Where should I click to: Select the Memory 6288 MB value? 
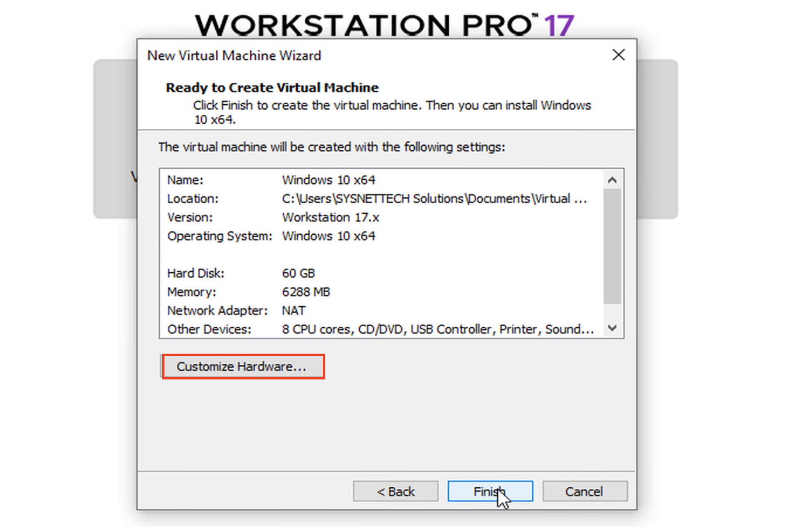pyautogui.click(x=306, y=292)
